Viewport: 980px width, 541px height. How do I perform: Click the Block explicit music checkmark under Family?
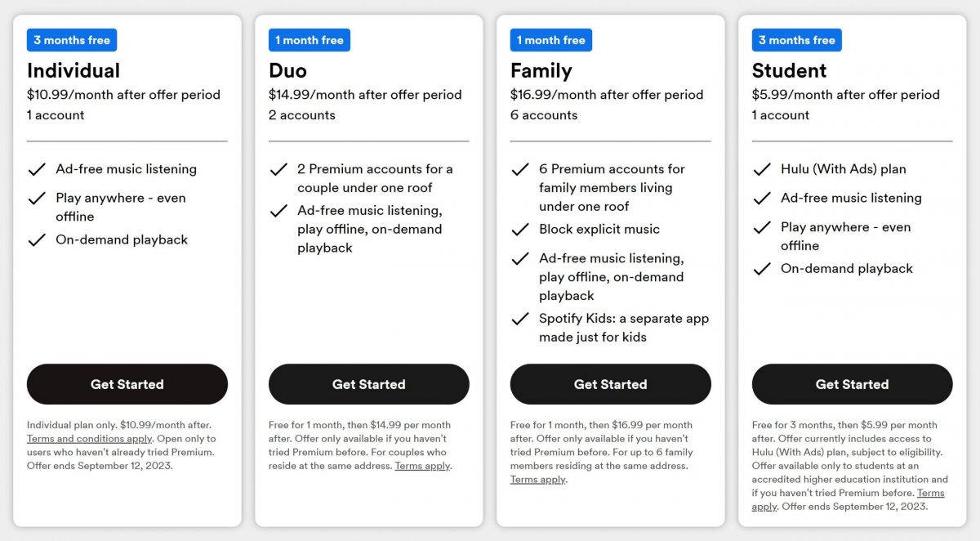[521, 230]
